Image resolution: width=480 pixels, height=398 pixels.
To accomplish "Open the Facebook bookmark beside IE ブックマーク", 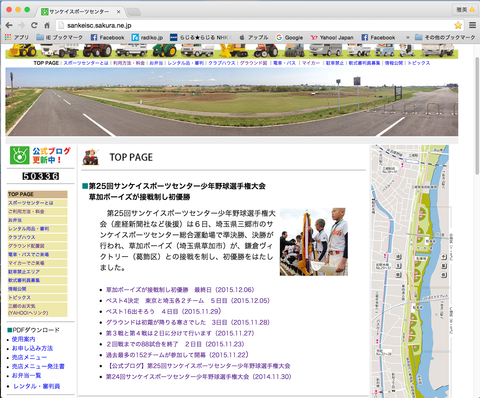I will tap(107, 37).
